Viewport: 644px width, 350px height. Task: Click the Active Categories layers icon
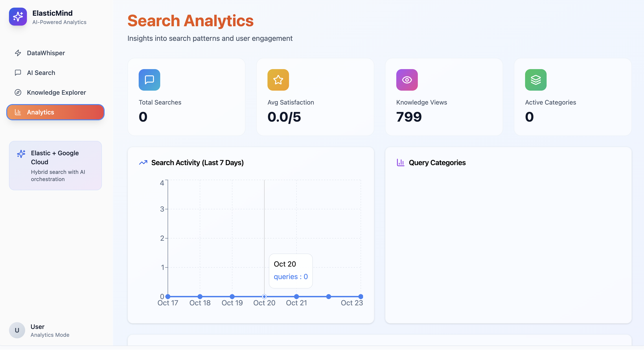click(x=535, y=80)
